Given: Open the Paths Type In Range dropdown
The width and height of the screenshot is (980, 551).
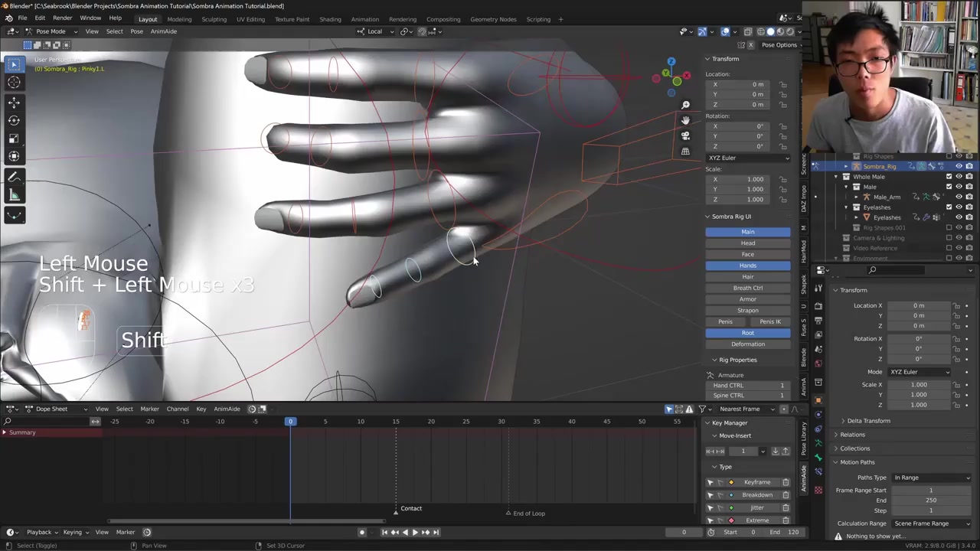Looking at the screenshot, I should (x=932, y=478).
